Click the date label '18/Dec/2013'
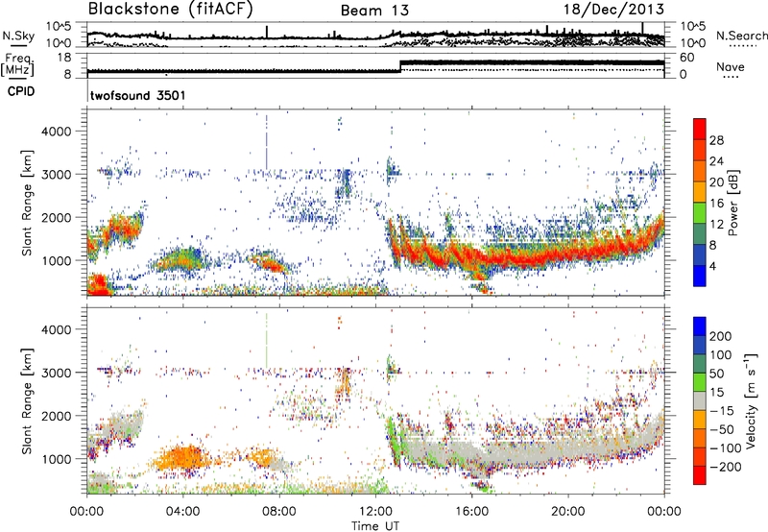 tap(613, 10)
